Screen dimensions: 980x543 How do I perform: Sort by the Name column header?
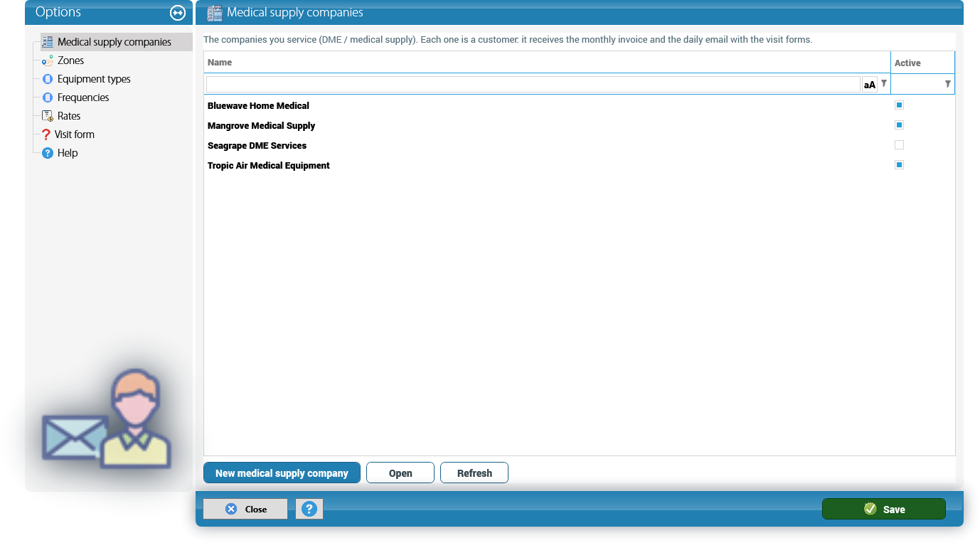pos(547,63)
